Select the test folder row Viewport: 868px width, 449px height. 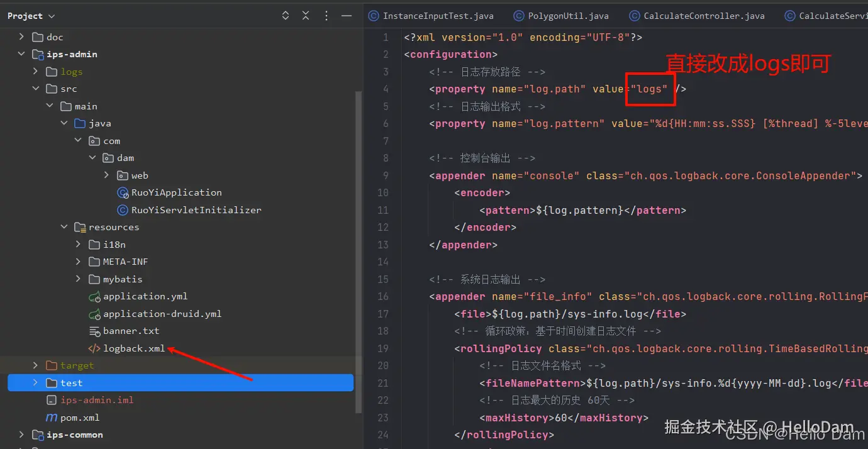[181, 383]
